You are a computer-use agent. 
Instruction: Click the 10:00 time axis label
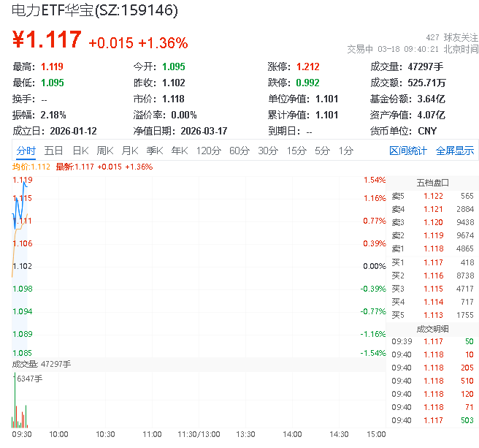click(58, 434)
